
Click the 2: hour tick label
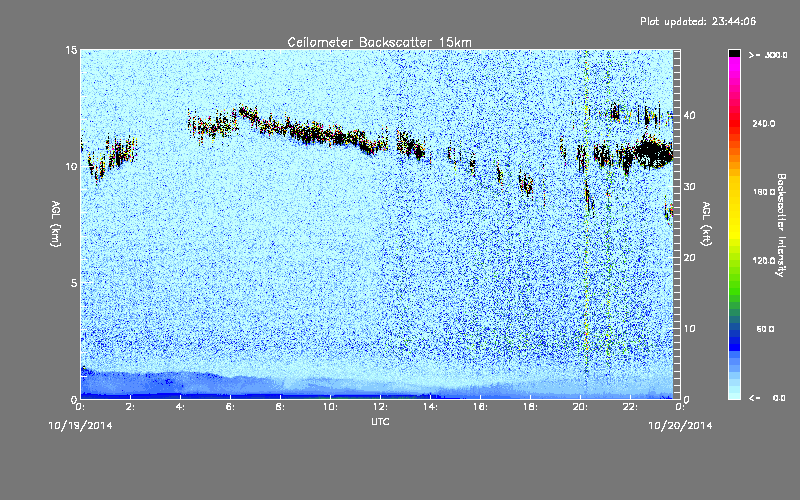[130, 407]
